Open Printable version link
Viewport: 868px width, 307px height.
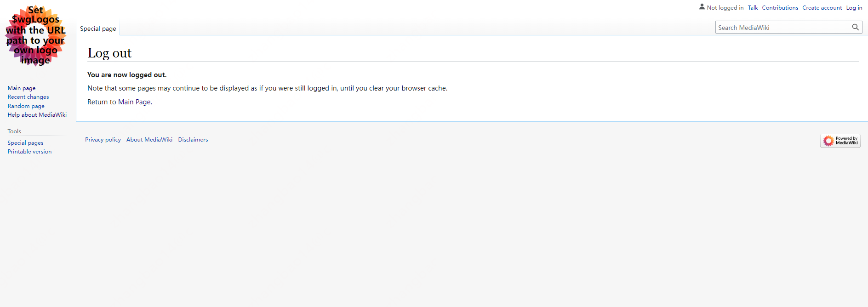[x=29, y=152]
